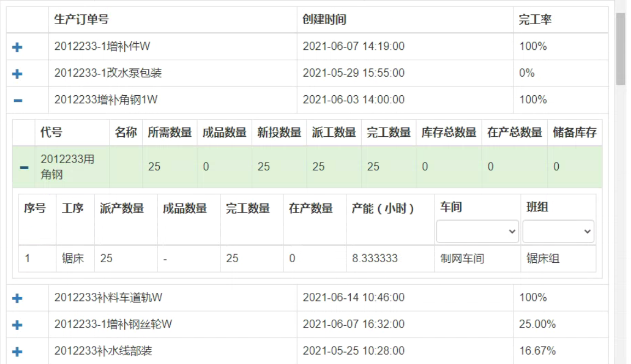Expand row 2012233-1增补件W with plus icon
Viewport: 631px width, 364px height.
pyautogui.click(x=17, y=47)
